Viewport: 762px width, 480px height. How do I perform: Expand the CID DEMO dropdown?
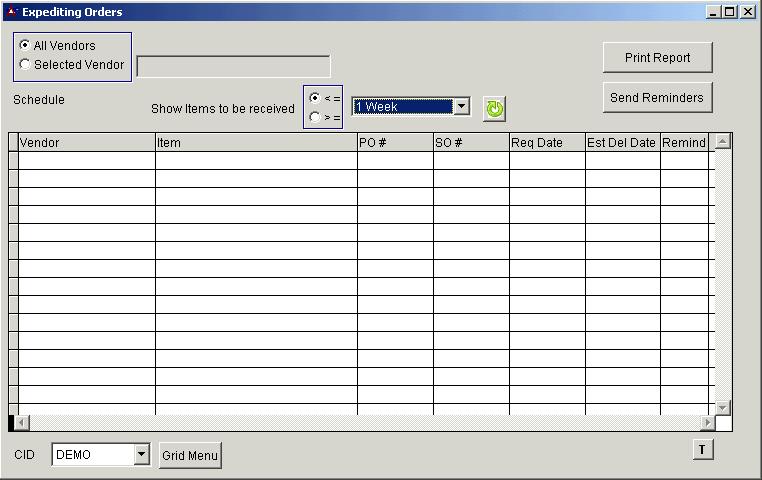click(x=141, y=455)
